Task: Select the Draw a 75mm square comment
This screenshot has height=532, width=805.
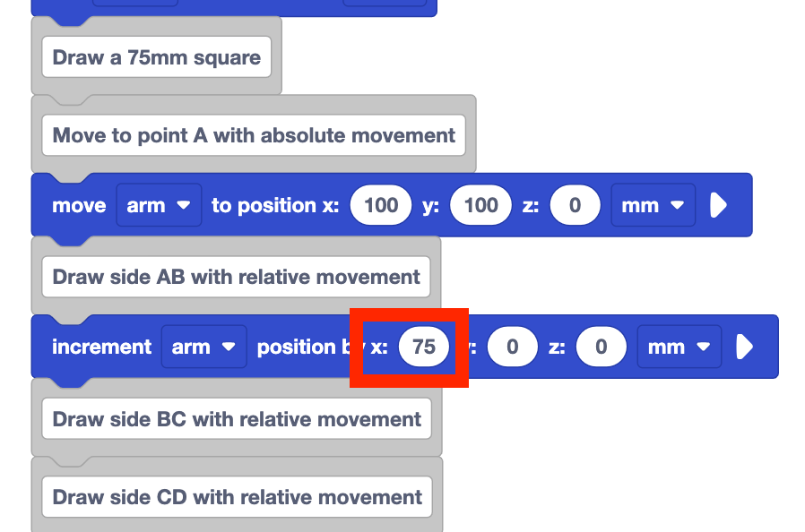Action: point(156,56)
